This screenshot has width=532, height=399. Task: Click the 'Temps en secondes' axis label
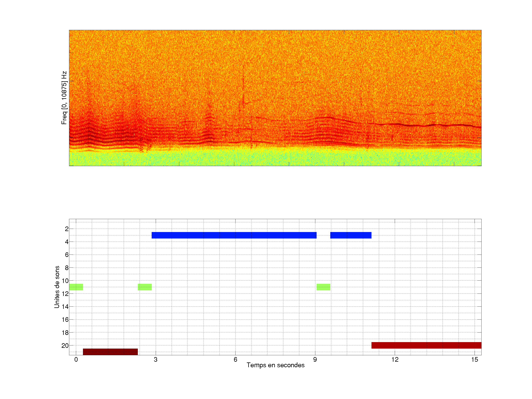275,365
